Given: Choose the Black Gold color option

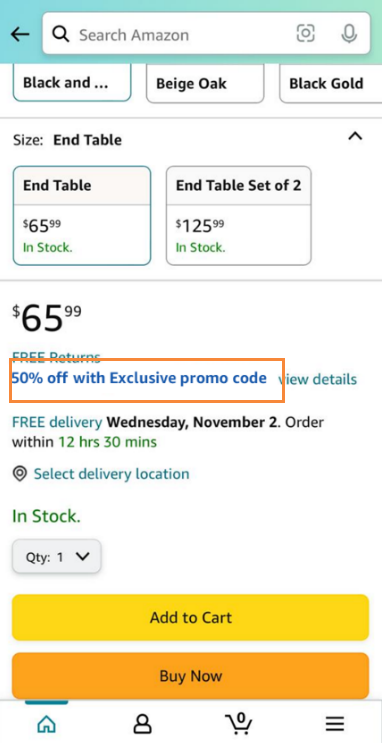Looking at the screenshot, I should (x=331, y=83).
